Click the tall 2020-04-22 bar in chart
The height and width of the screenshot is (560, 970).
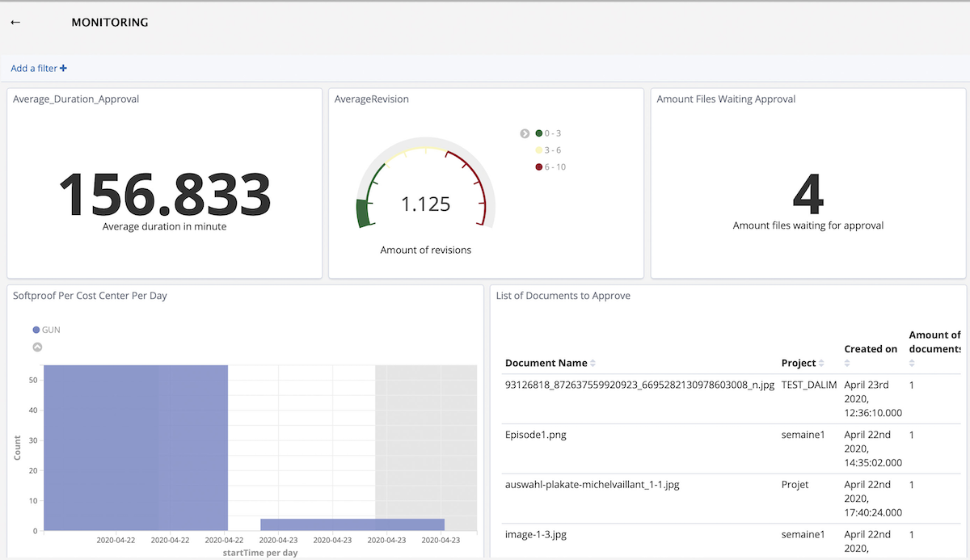coord(136,448)
